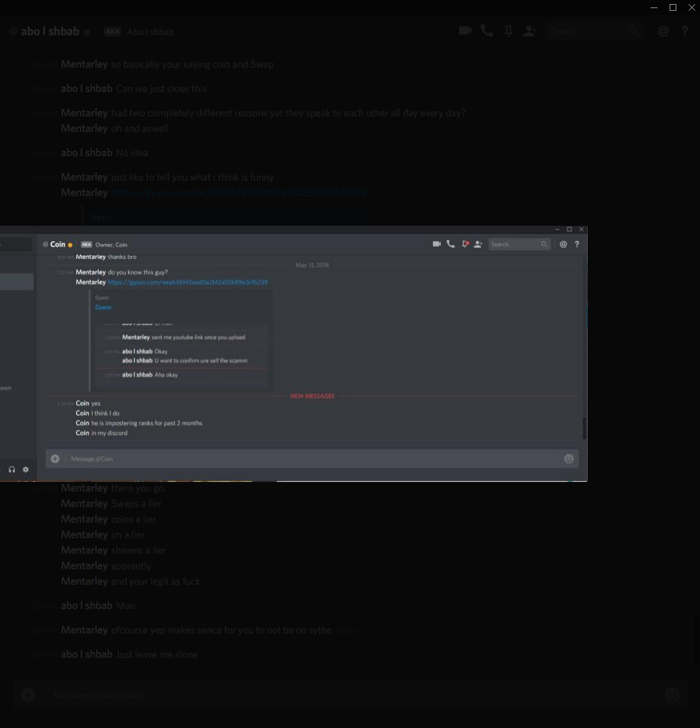Click Coin's 'in my discord' message

coord(109,433)
